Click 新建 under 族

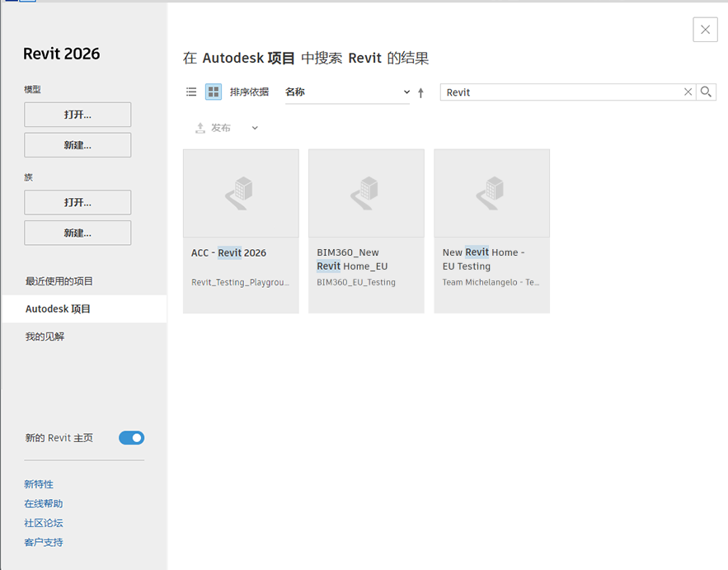(x=77, y=233)
